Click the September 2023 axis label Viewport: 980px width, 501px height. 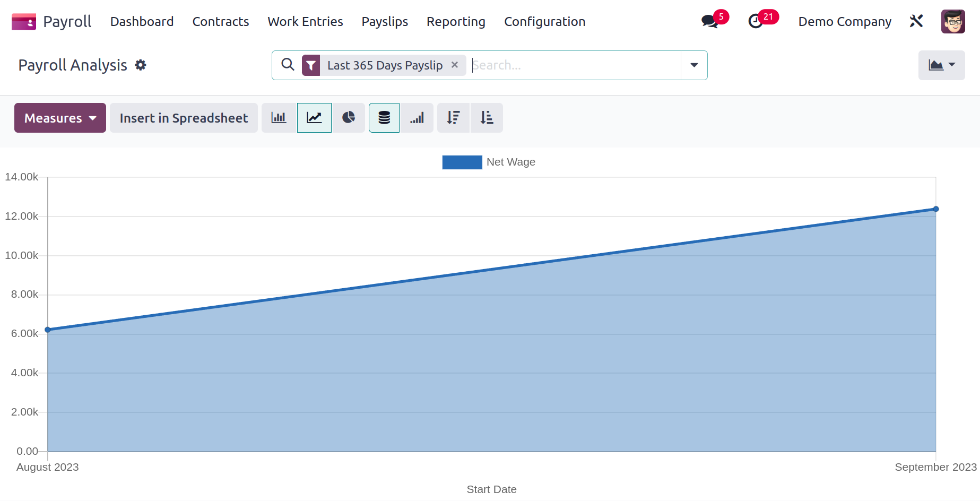tap(936, 467)
